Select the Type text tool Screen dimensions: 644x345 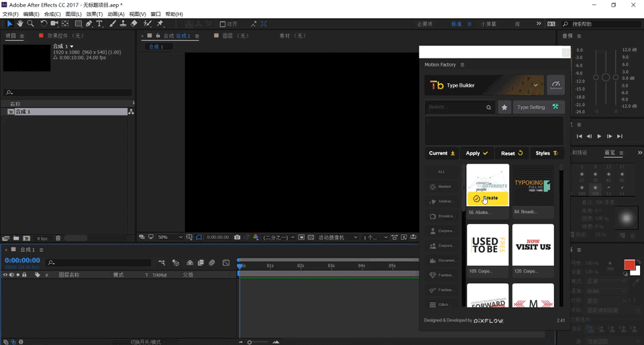pos(99,23)
